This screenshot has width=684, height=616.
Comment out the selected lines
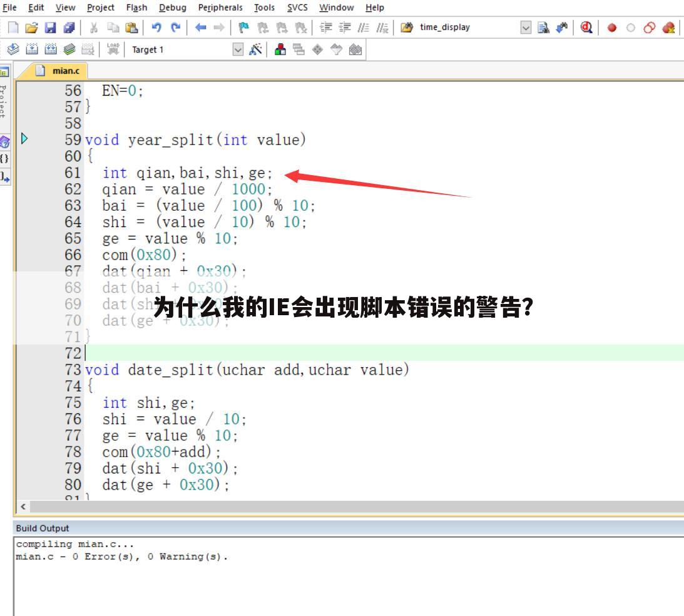tap(364, 28)
